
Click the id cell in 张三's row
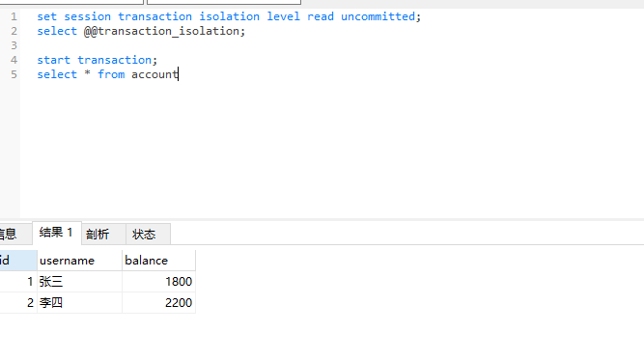pyautogui.click(x=18, y=281)
